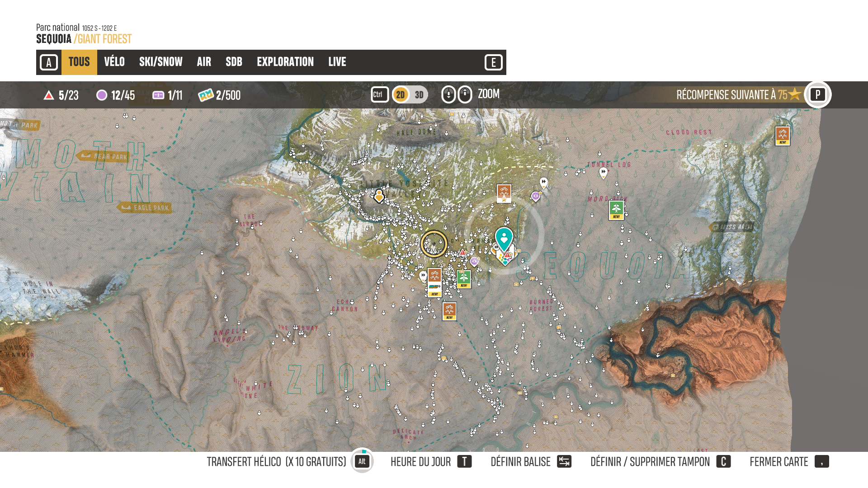Click the ECHO CANYON map label
This screenshot has height=488, width=868.
click(x=345, y=305)
